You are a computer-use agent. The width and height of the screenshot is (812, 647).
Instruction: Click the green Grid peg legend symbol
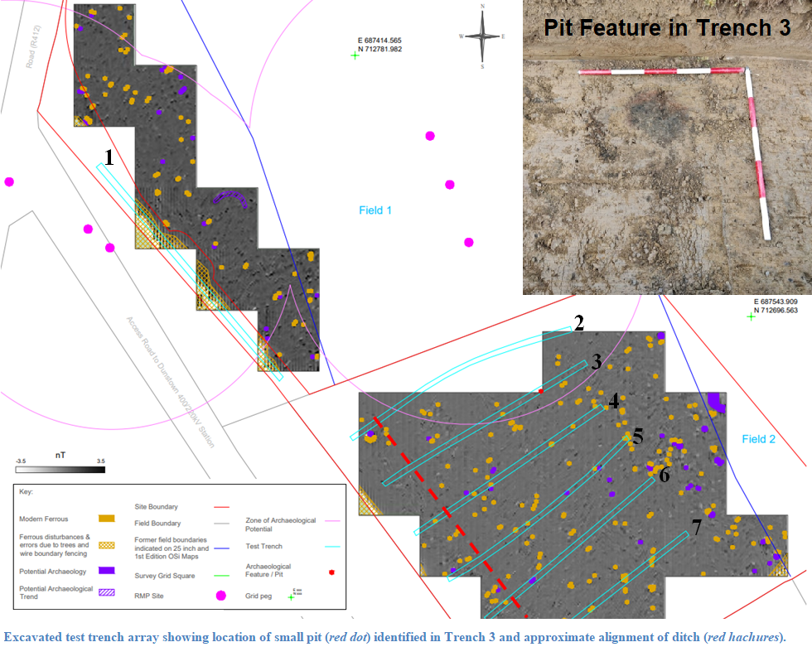[x=291, y=596]
